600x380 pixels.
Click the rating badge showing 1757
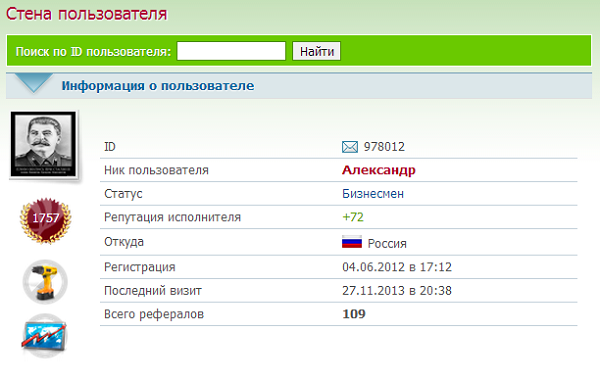(x=46, y=220)
